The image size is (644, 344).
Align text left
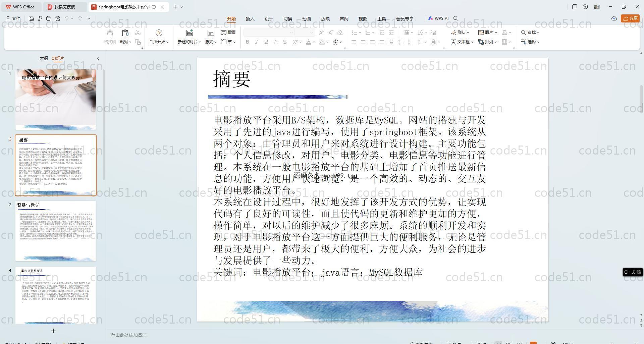tap(354, 42)
